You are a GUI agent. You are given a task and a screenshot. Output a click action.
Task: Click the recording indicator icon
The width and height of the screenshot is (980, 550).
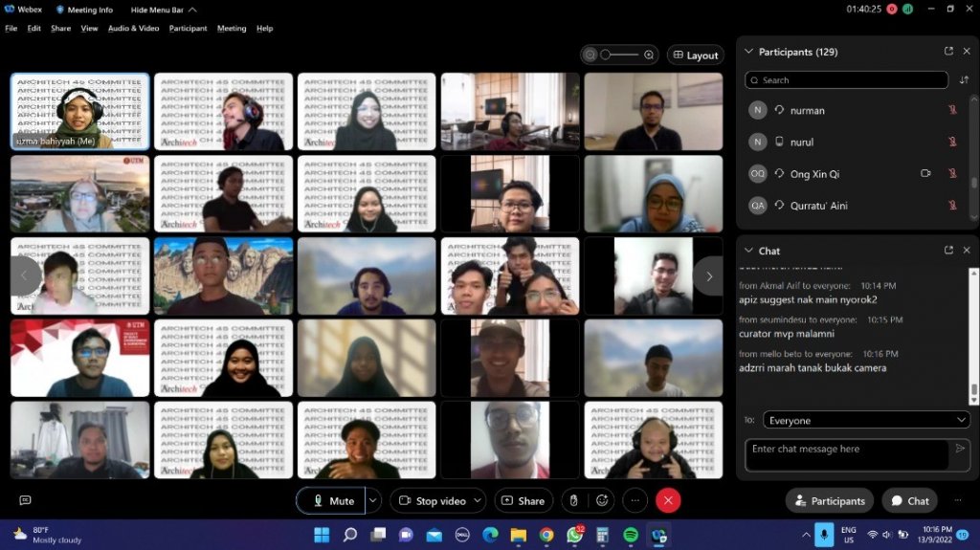892,10
